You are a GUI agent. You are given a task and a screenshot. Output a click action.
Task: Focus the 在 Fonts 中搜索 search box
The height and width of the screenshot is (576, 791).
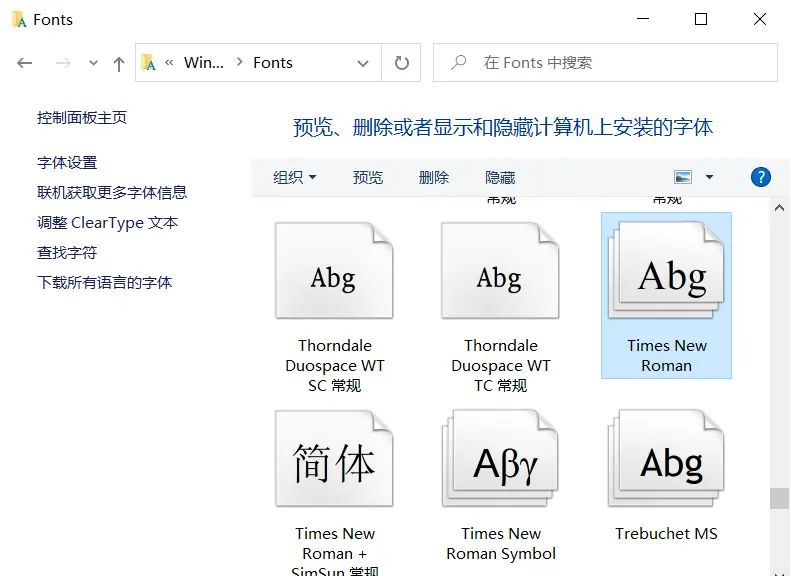pos(605,63)
